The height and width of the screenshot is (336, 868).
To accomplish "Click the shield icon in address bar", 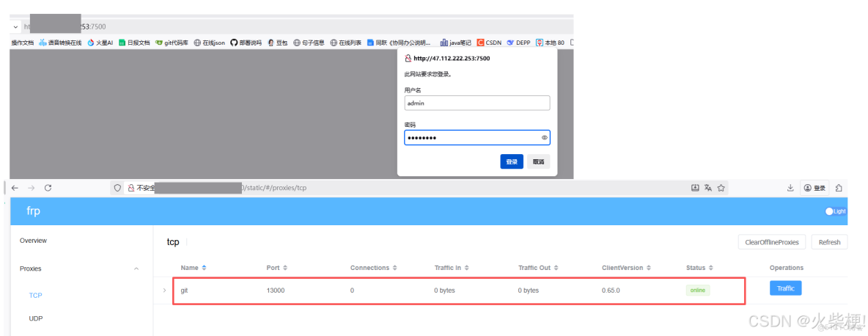I will click(117, 189).
